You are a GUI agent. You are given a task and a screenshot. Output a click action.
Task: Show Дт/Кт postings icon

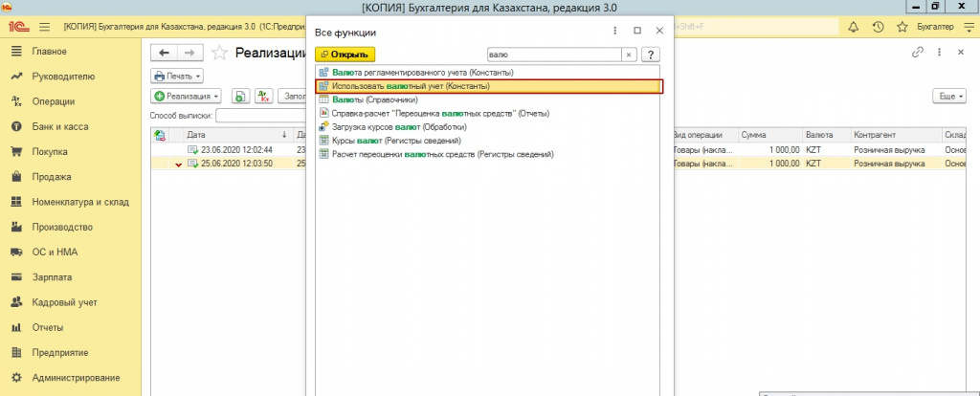click(x=264, y=97)
